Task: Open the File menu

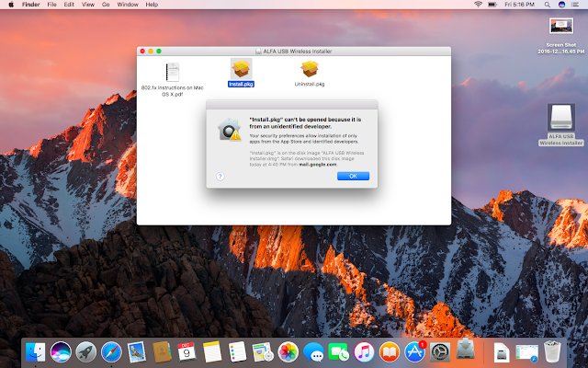Action: (52, 5)
